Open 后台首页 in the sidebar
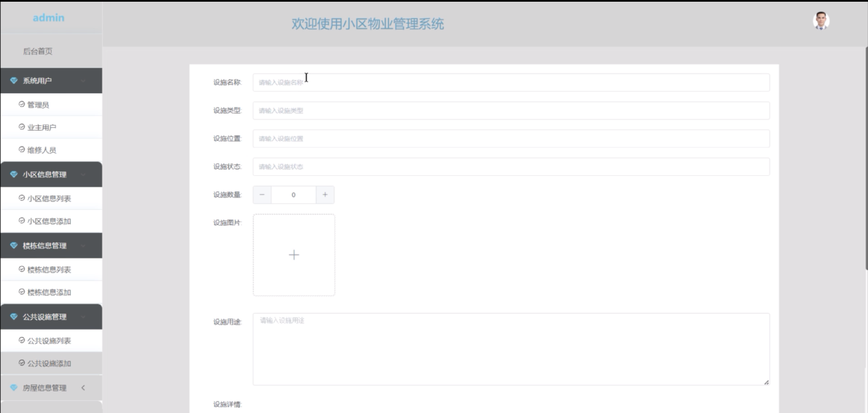 pos(37,51)
